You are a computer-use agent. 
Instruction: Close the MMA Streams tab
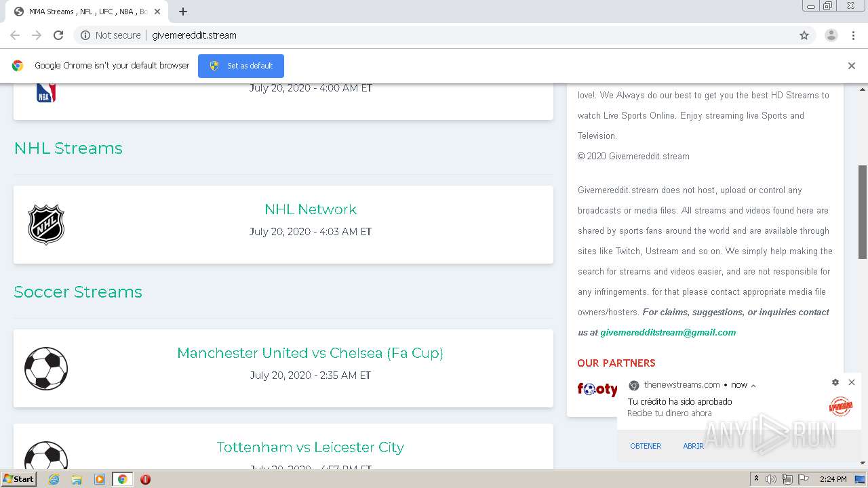tap(157, 12)
